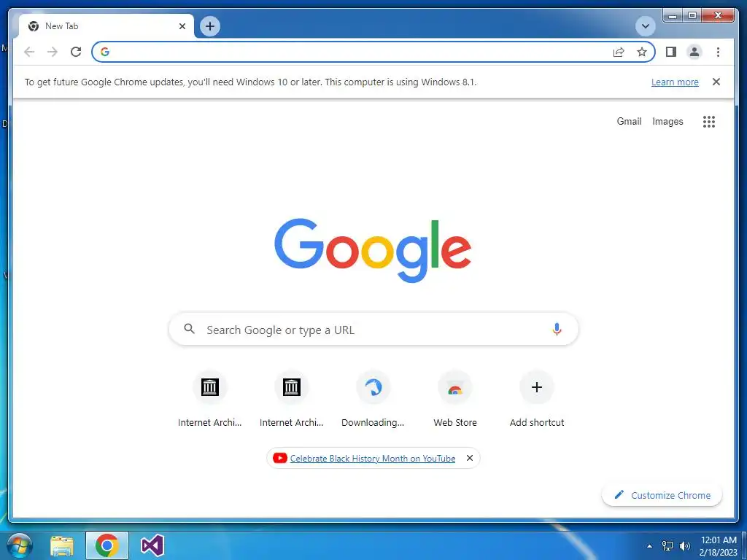Click the forward navigation arrow
This screenshot has width=747, height=560.
53,52
